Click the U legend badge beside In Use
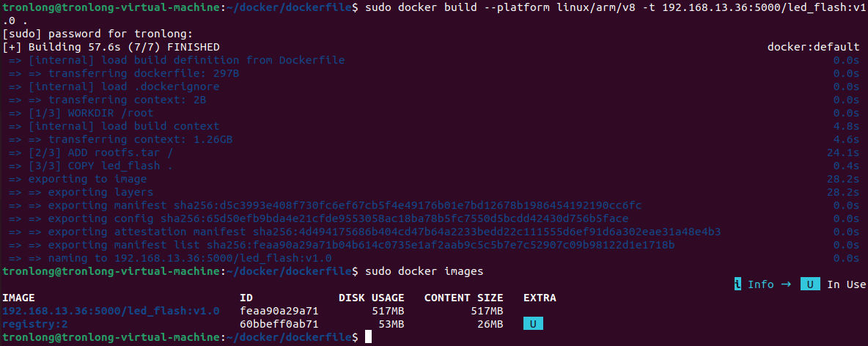The width and height of the screenshot is (868, 346). click(810, 284)
